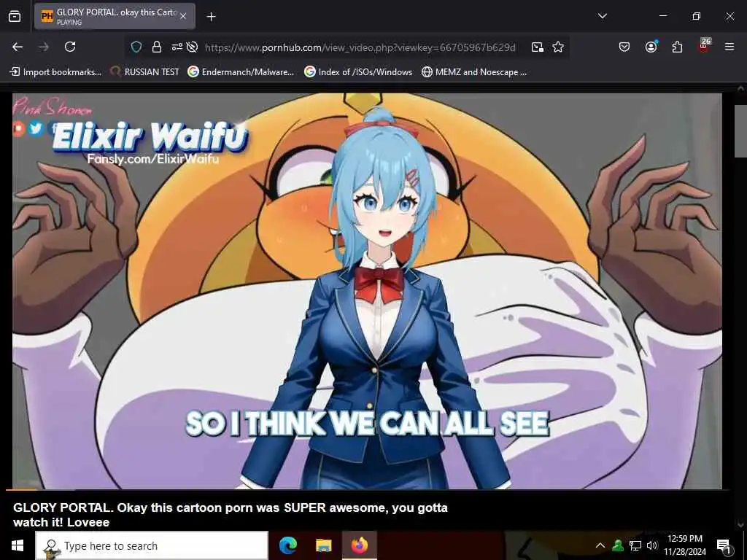Open the RUSSIAN TEST bookmark
The image size is (747, 560).
(x=144, y=72)
